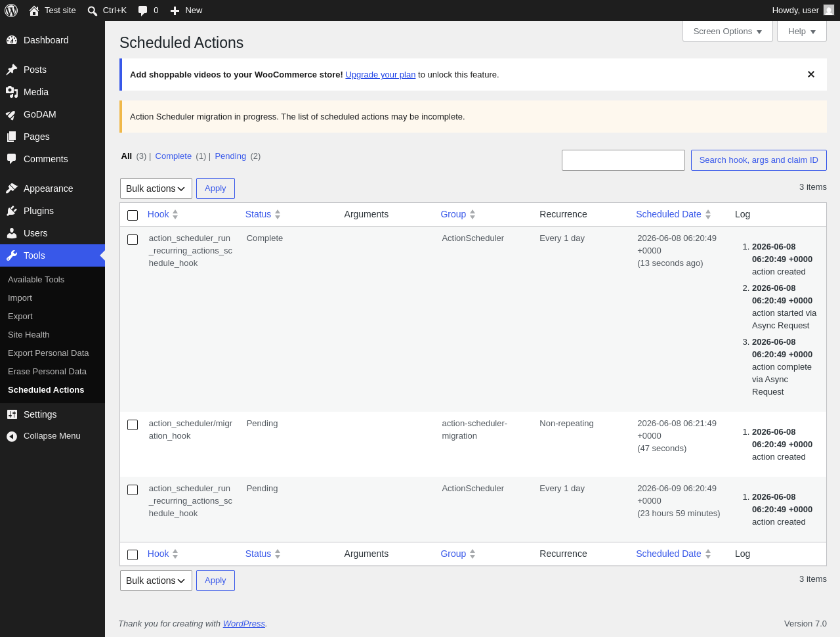Screen dimensions: 840x637
Task: Check the migration_hook row checkbox
Action: pyautogui.click(x=133, y=425)
